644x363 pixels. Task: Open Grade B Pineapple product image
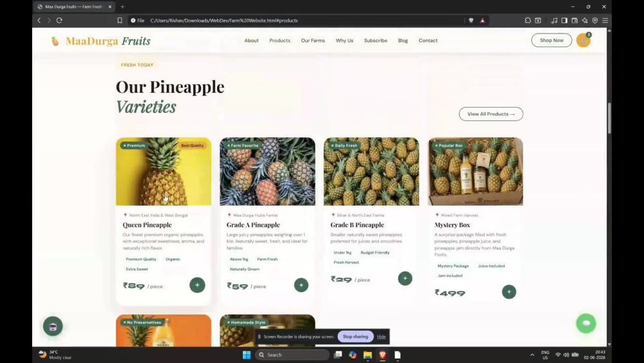coord(372,172)
